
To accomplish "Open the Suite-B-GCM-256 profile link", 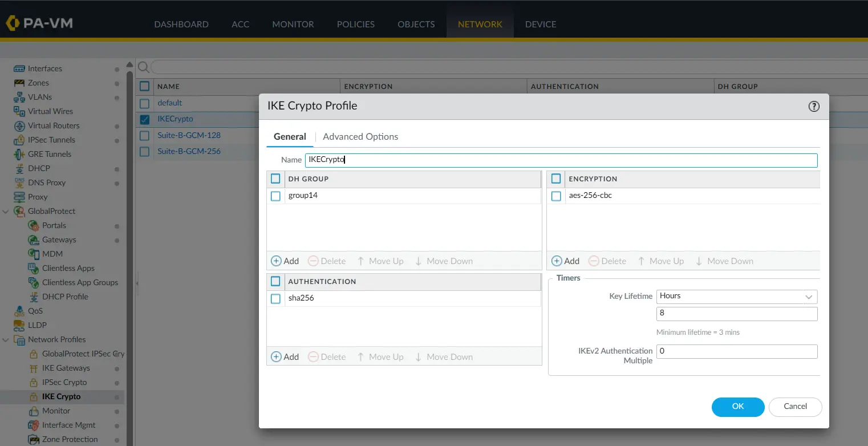I will (189, 151).
